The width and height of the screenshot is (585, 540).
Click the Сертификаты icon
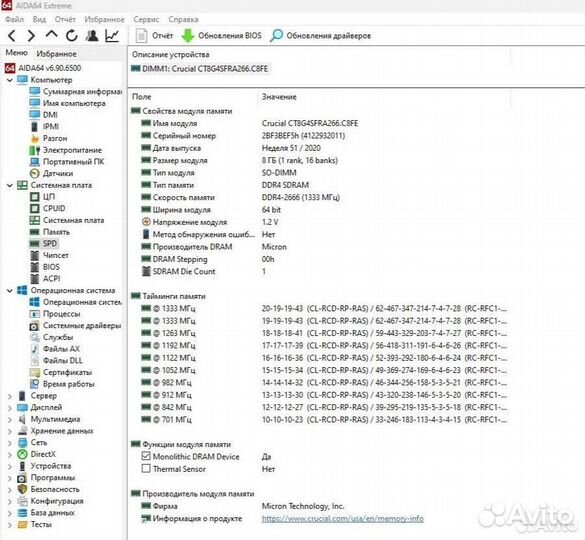[35, 372]
